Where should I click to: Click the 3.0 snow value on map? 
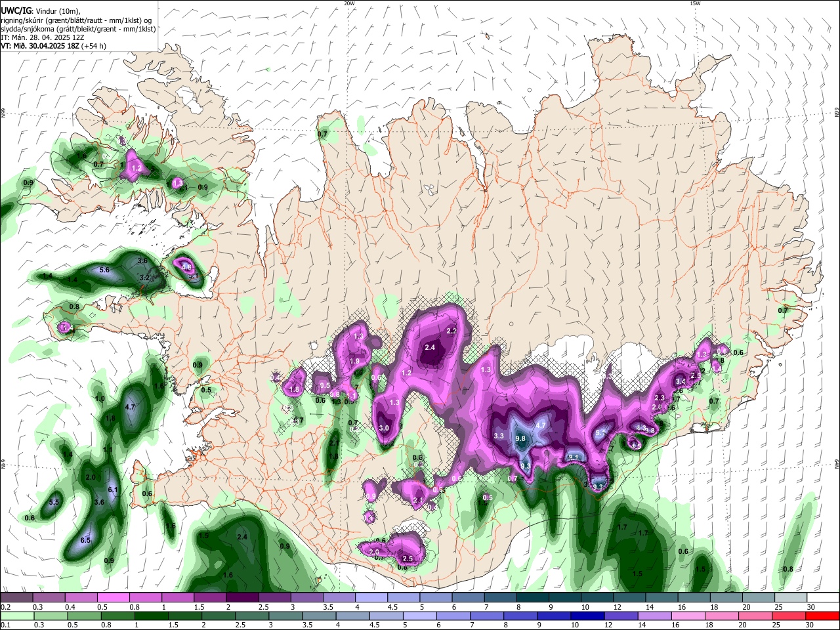(385, 428)
